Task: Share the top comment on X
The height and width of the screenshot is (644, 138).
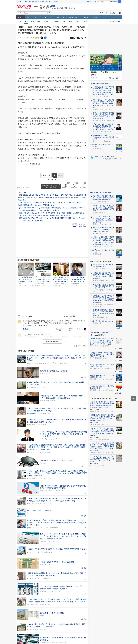Action: point(85,329)
